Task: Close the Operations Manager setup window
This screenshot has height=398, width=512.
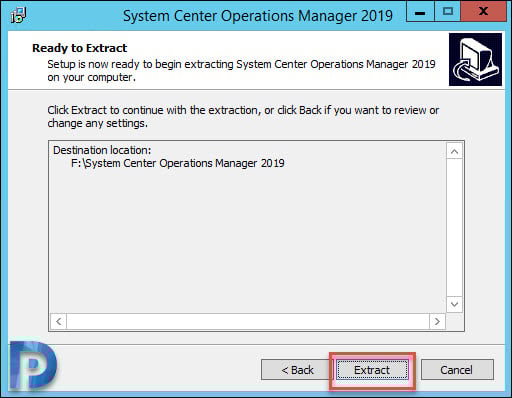Action: point(483,12)
